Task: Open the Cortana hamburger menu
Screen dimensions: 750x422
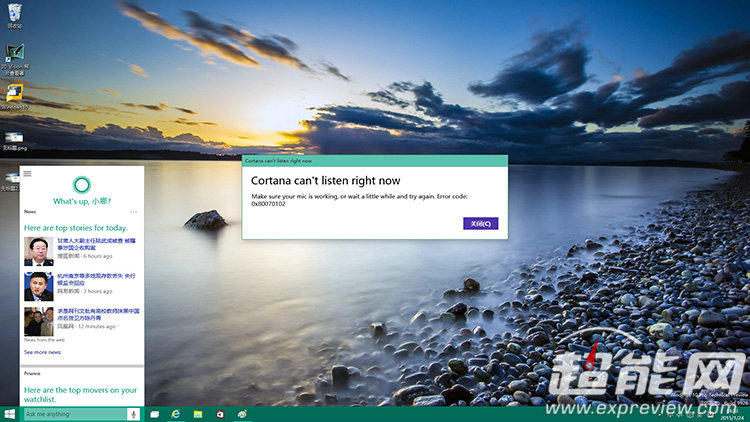Action: (28, 173)
